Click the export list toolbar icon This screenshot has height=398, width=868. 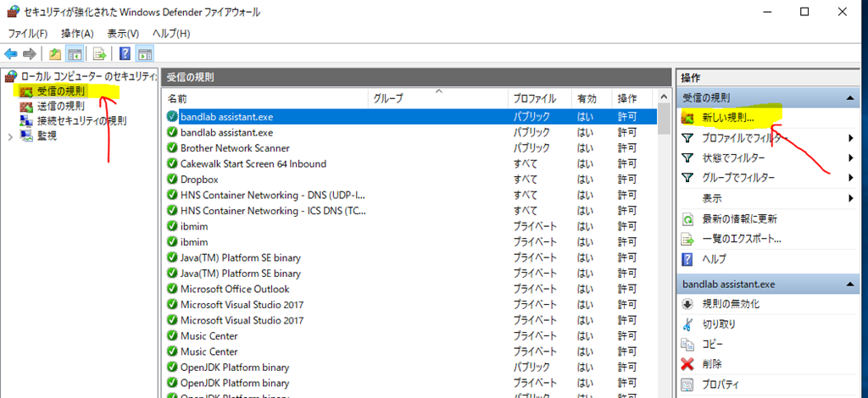(100, 54)
